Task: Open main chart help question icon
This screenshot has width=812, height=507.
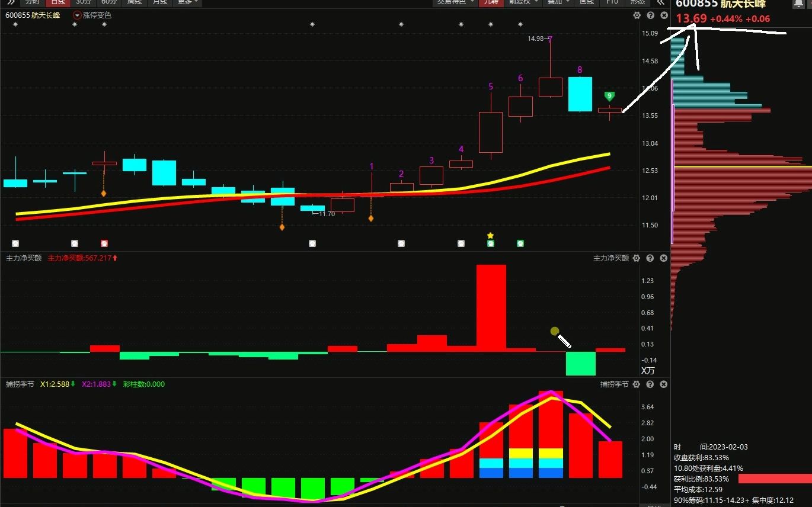Action: coord(650,15)
